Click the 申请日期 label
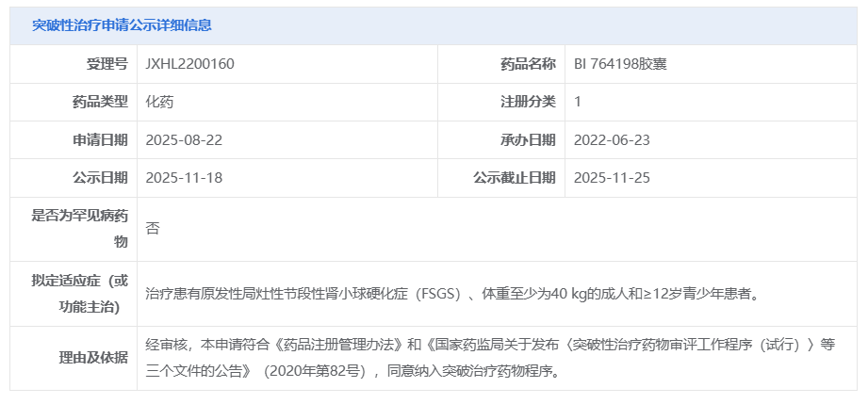 pos(100,140)
